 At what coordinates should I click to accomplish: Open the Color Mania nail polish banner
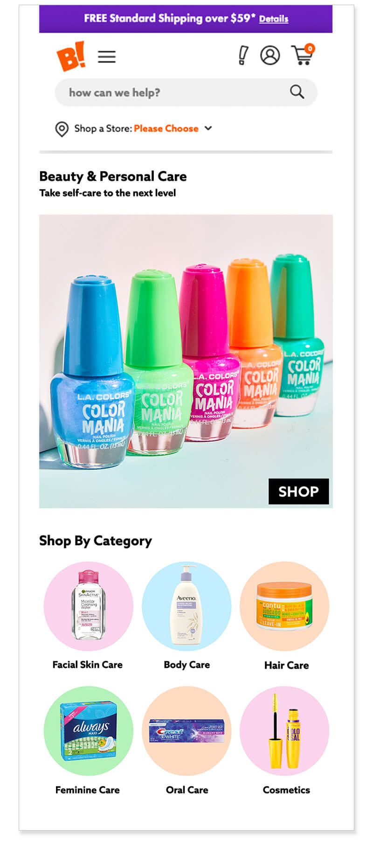[186, 361]
